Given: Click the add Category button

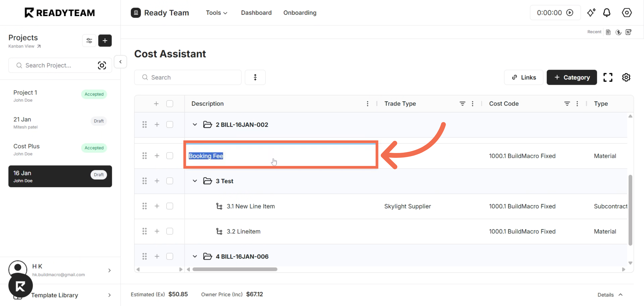Looking at the screenshot, I should pyautogui.click(x=572, y=77).
